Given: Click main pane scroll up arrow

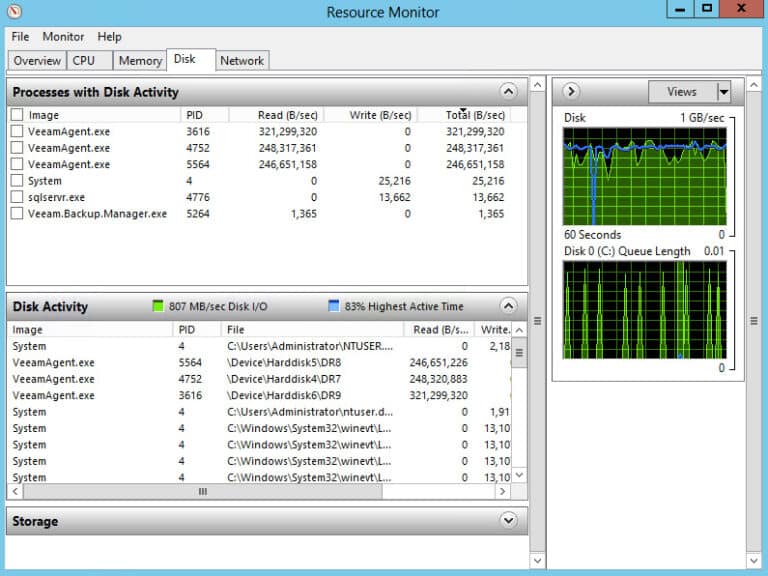Looking at the screenshot, I should (537, 85).
